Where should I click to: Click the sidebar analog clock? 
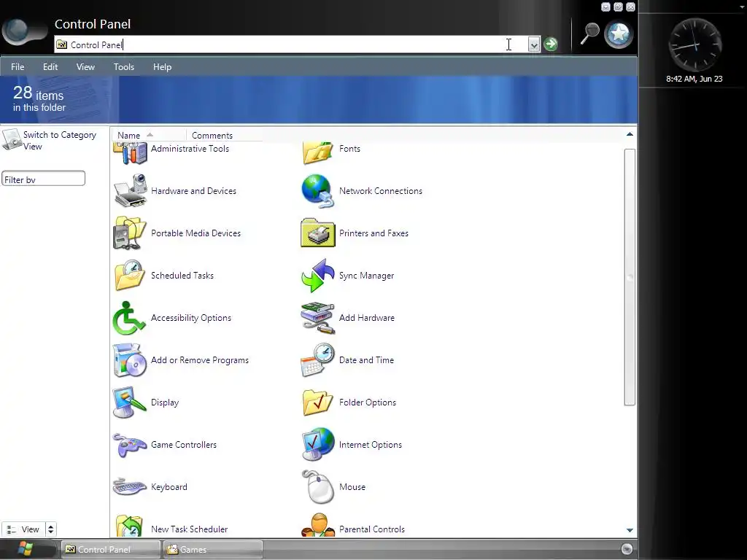pyautogui.click(x=694, y=45)
